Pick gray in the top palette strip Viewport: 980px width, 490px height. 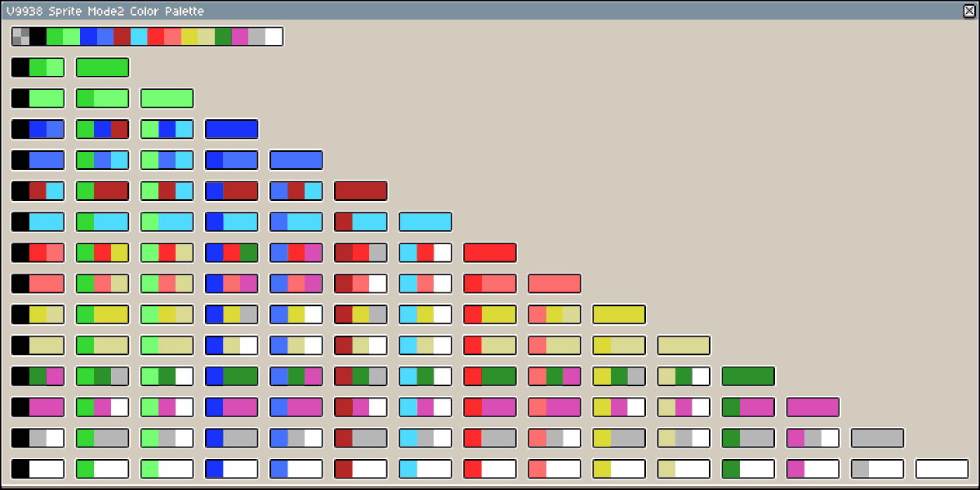(x=256, y=36)
